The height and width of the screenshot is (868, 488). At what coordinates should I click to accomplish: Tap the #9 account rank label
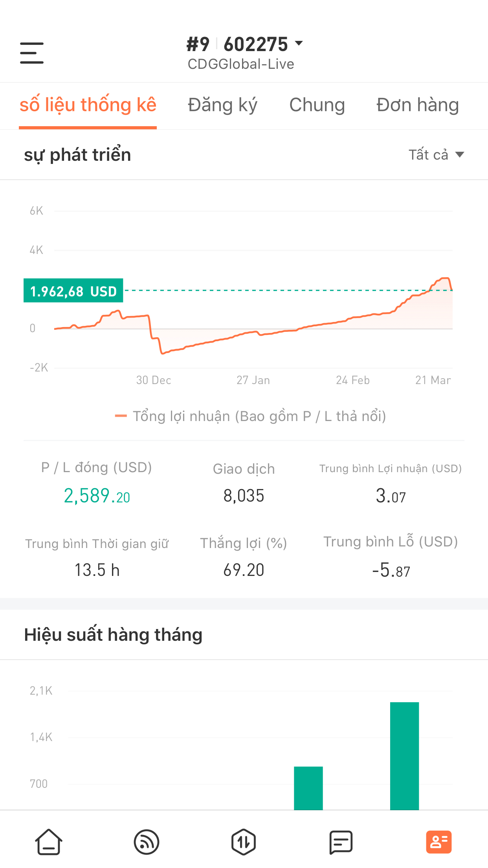198,44
